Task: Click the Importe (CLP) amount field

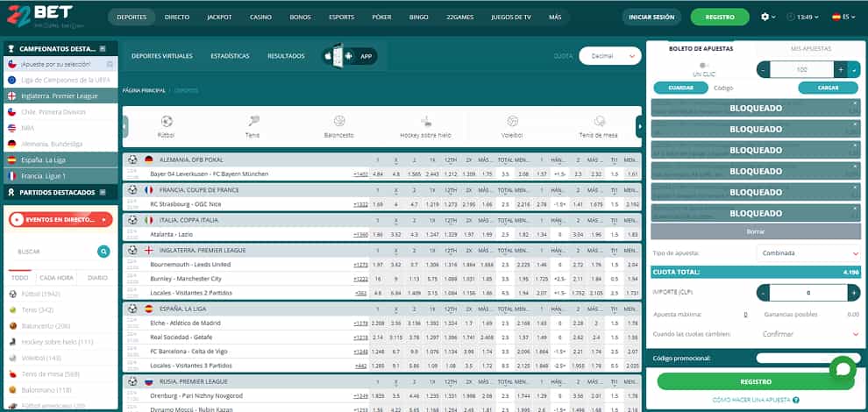Action: coord(808,293)
